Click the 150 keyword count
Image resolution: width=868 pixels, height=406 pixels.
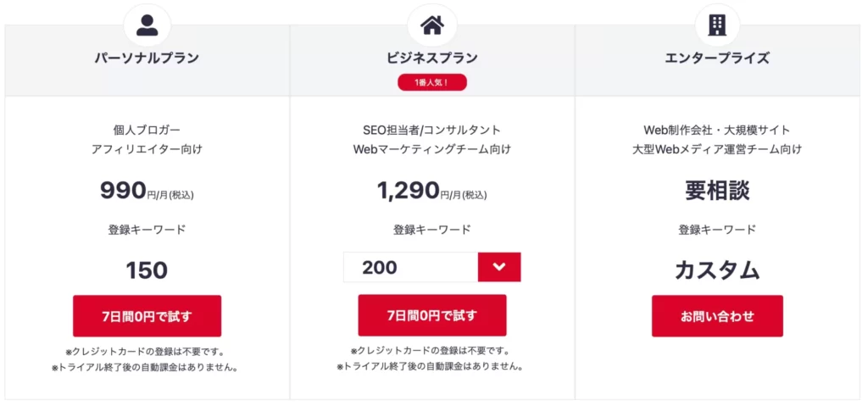[147, 270]
